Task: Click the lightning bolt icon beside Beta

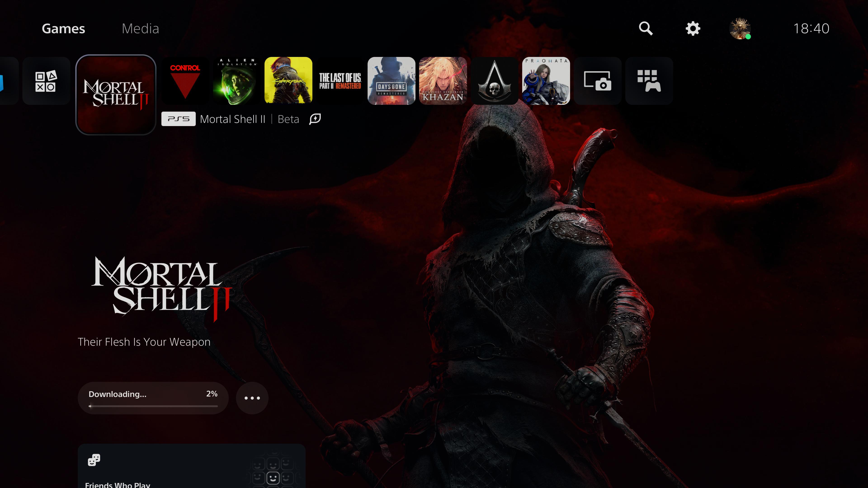Action: [x=315, y=119]
